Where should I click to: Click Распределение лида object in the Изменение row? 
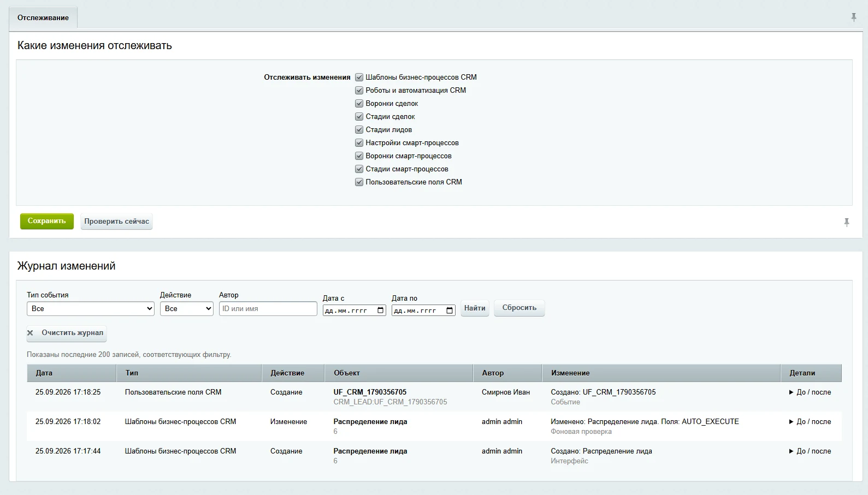370,422
